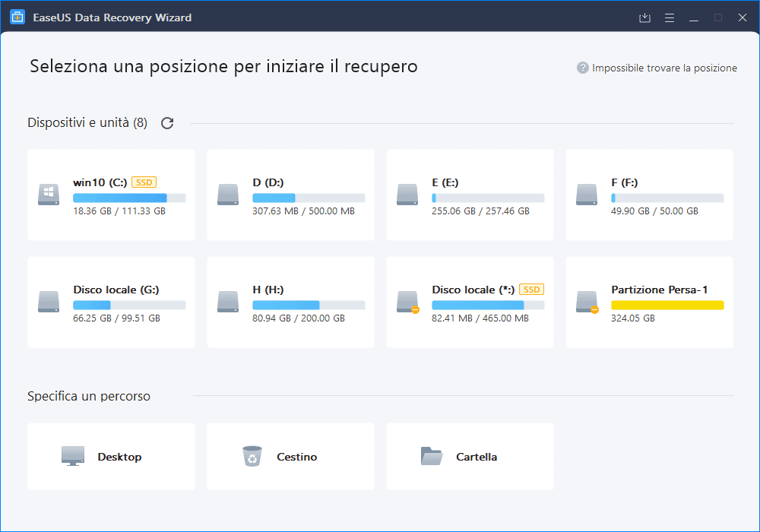Choose the Cestino location label
Image resolution: width=760 pixels, height=532 pixels.
coord(296,457)
